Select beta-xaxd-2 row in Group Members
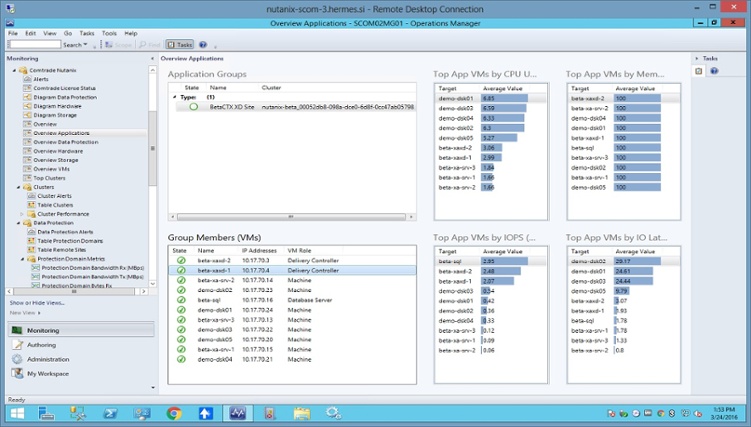751x427 pixels. (x=292, y=260)
